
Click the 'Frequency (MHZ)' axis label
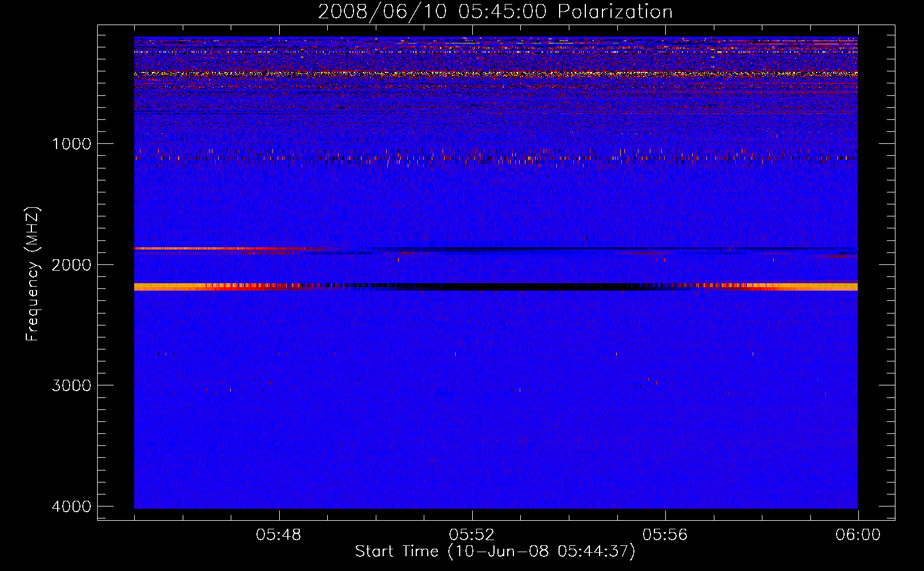(33, 274)
